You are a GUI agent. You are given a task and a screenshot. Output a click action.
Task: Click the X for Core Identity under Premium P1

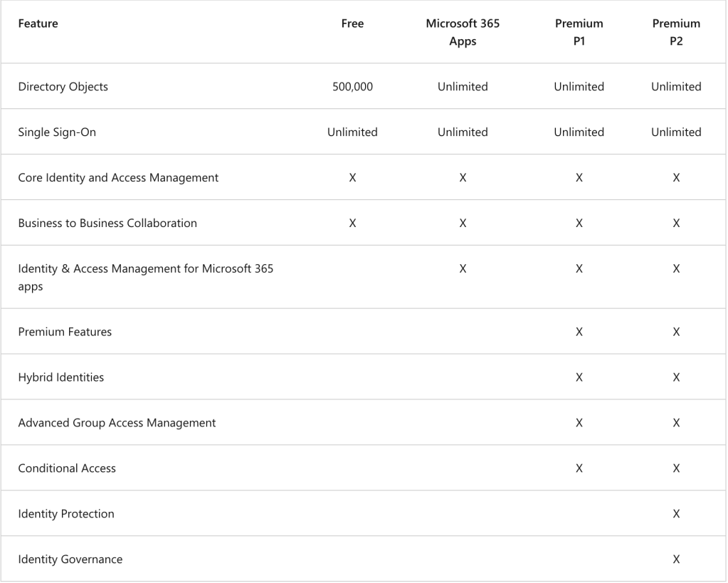579,178
